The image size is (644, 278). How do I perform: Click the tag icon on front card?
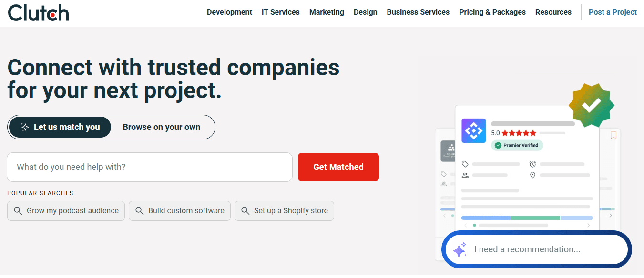tap(465, 164)
